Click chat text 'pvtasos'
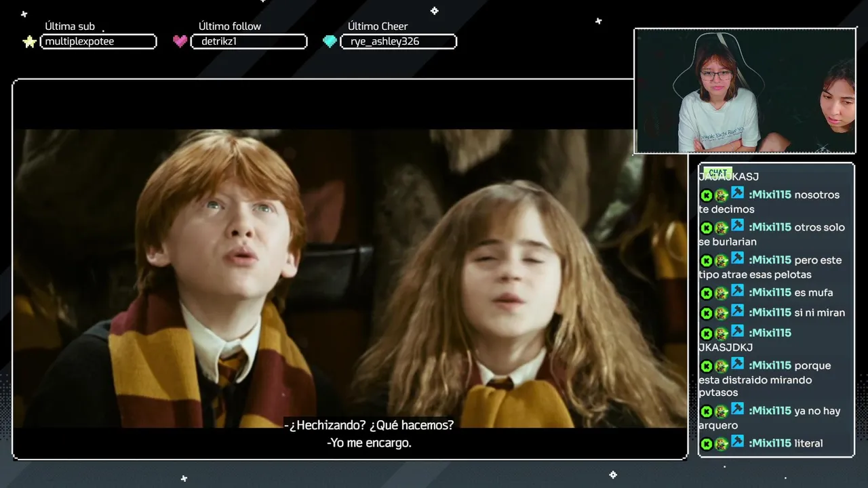 click(718, 393)
